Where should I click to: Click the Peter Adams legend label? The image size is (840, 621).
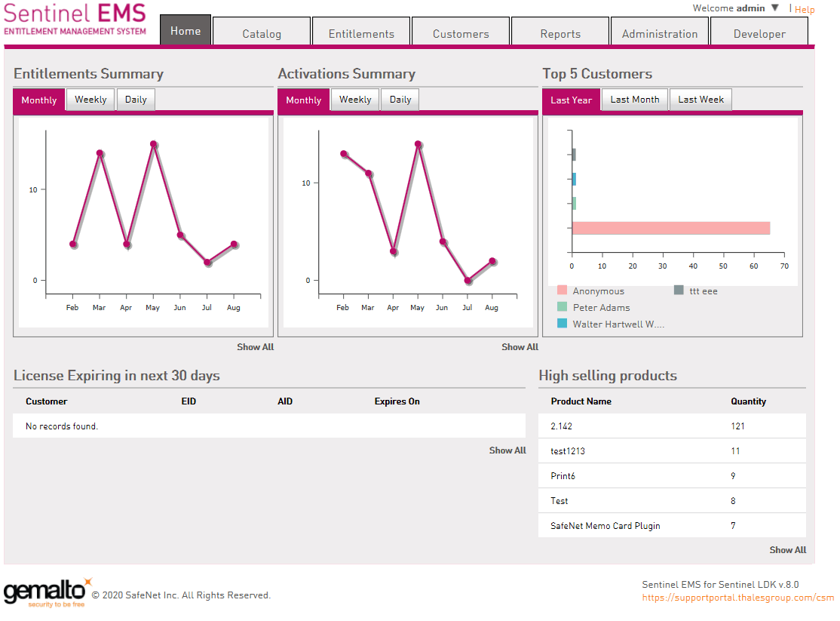coord(601,307)
